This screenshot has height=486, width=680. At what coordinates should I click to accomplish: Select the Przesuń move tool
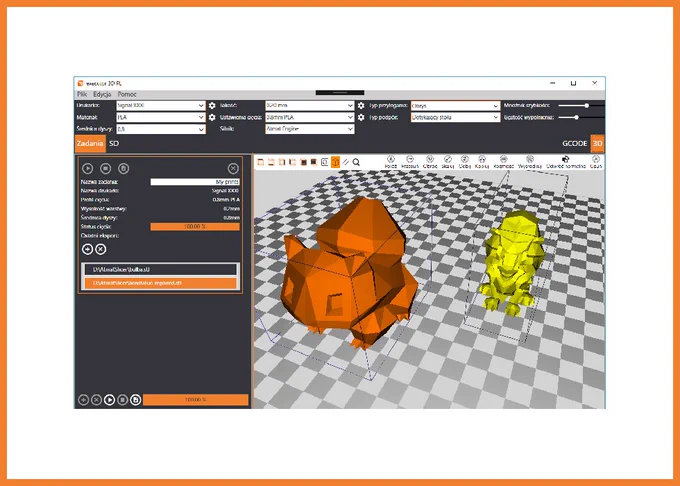pyautogui.click(x=410, y=162)
